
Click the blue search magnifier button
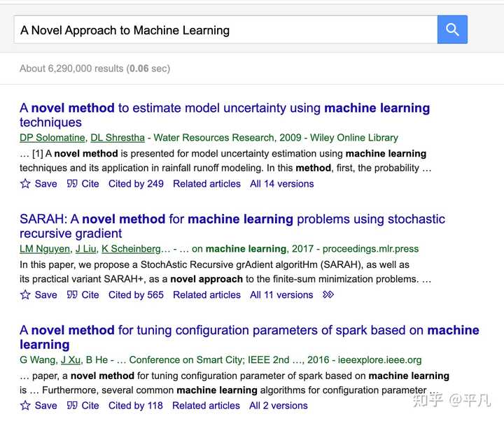click(452, 29)
